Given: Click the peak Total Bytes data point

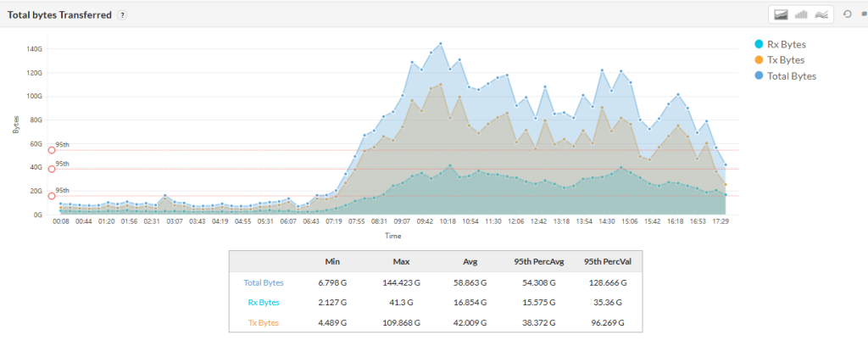Looking at the screenshot, I should coord(440,43).
